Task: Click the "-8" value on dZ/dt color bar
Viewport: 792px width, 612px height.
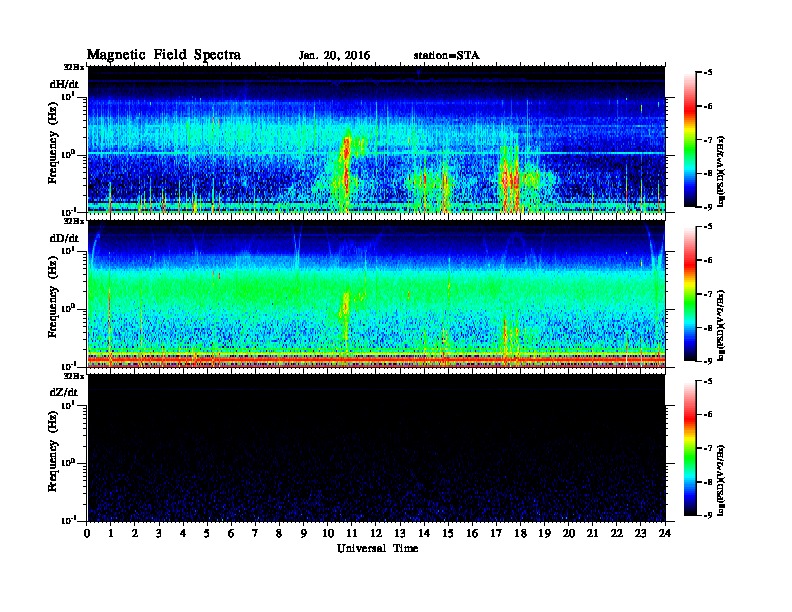Action: 708,482
